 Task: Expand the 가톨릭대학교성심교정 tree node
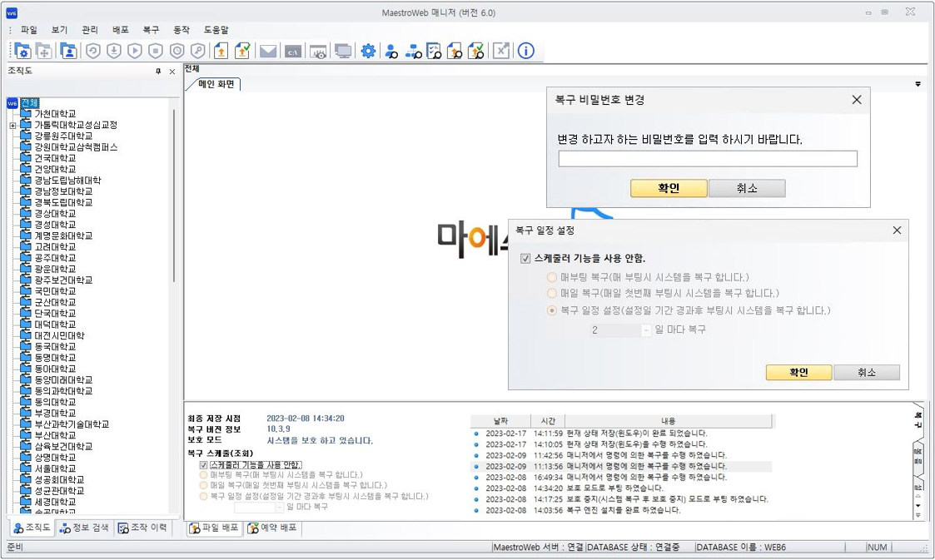coord(13,126)
